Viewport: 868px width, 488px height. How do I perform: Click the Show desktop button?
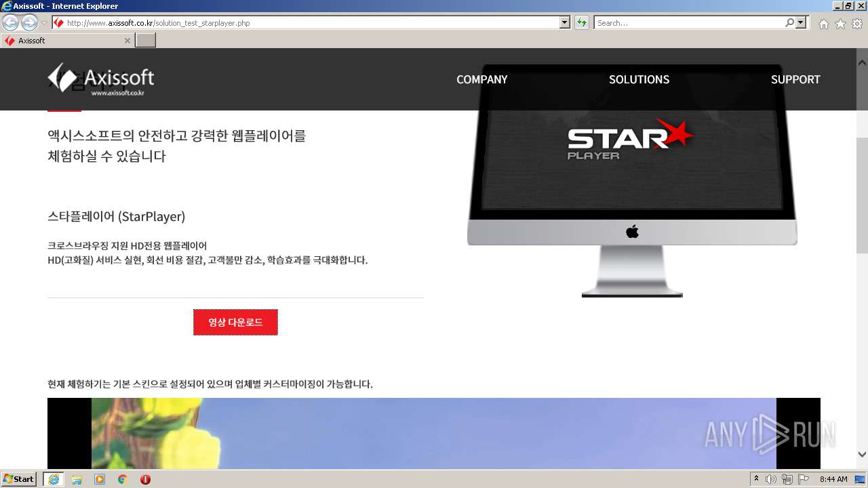pos(860,479)
